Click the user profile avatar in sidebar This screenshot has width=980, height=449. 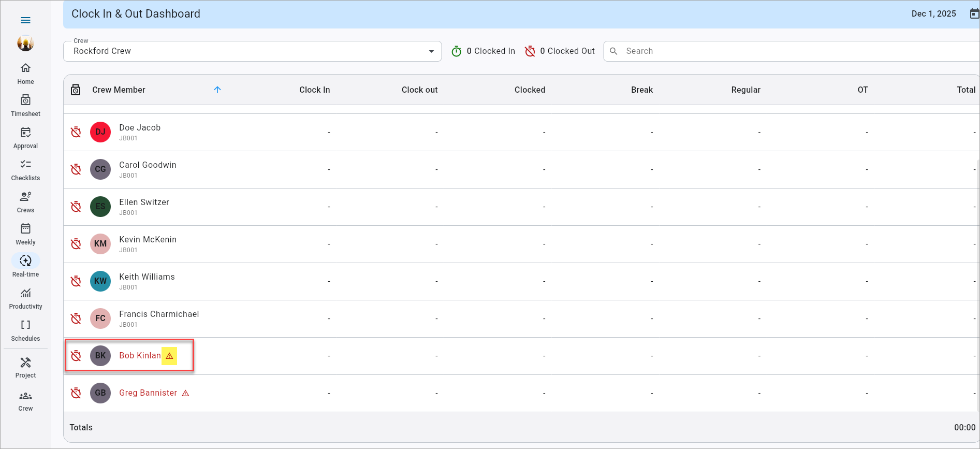25,43
